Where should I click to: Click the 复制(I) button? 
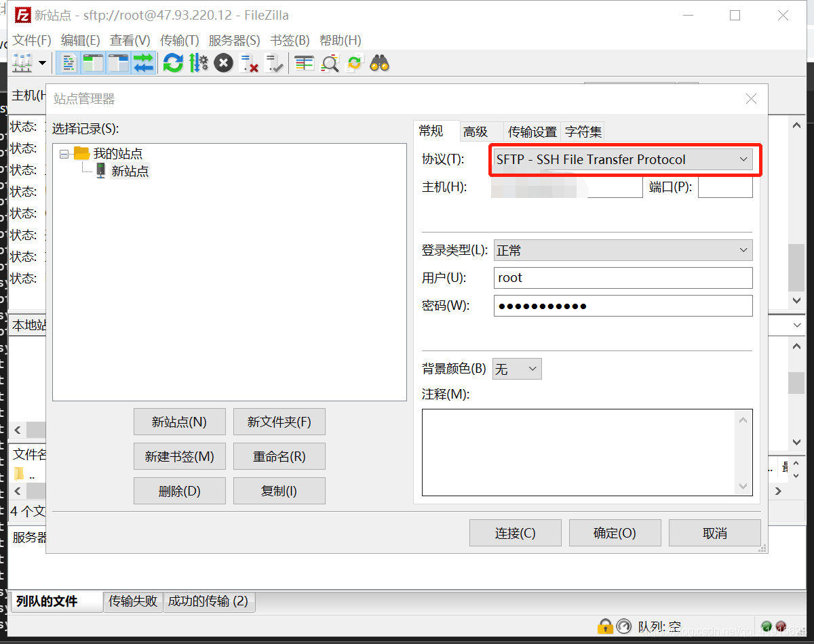[x=279, y=491]
